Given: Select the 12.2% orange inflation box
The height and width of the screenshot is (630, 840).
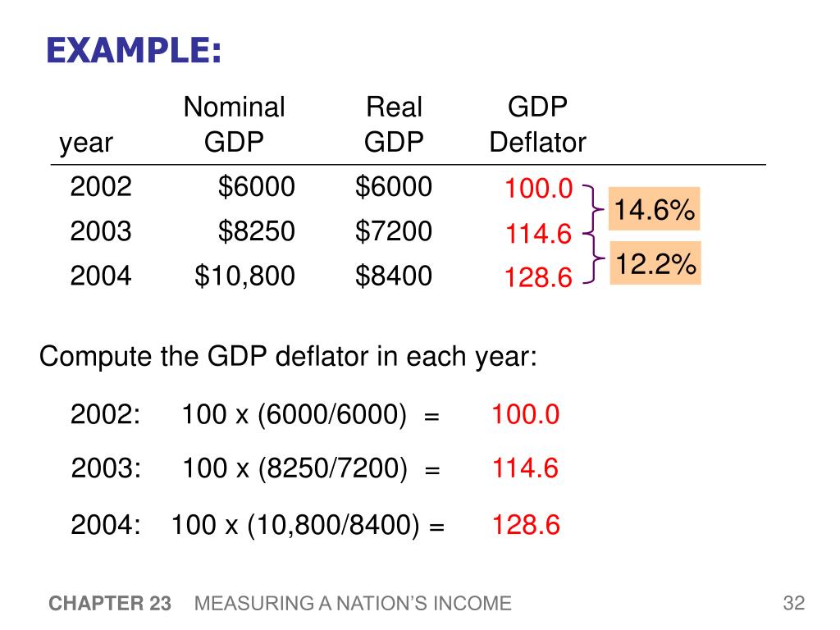Looking at the screenshot, I should pyautogui.click(x=655, y=263).
